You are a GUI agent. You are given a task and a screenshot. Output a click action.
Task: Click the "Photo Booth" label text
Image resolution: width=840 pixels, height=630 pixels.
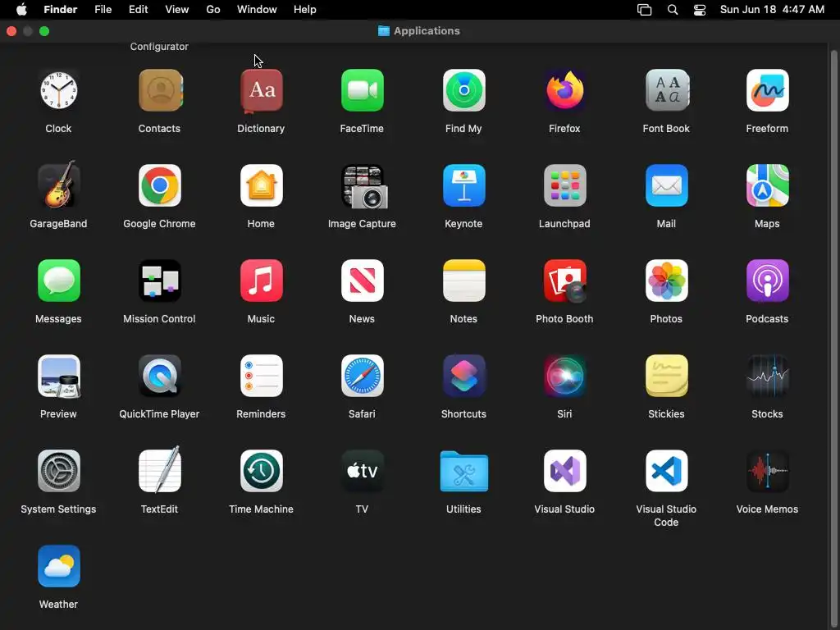tap(564, 319)
